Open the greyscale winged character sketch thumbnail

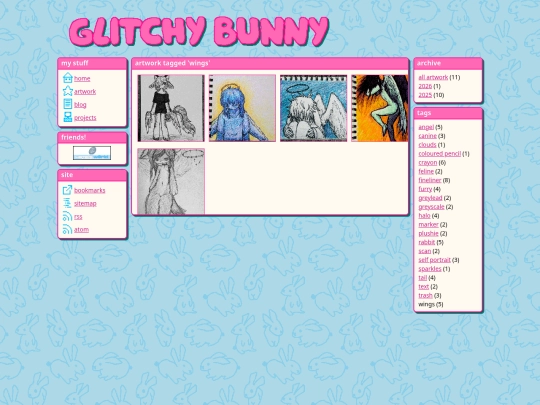[171, 108]
